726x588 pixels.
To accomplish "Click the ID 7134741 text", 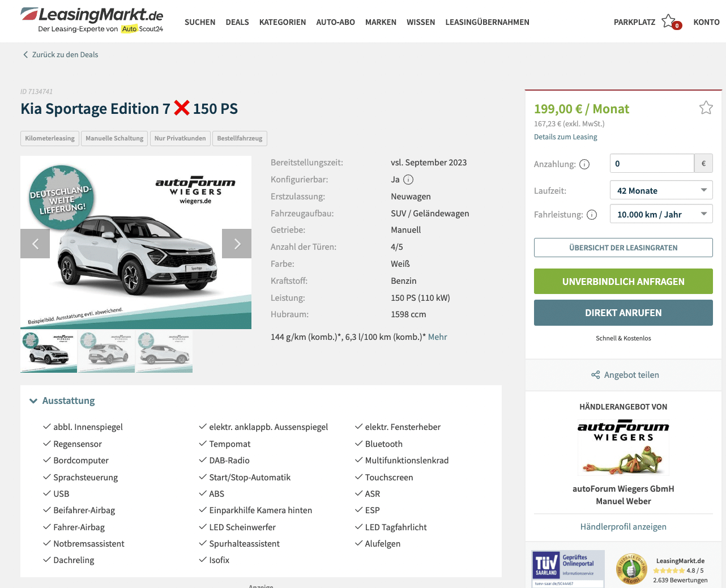I will [x=36, y=92].
